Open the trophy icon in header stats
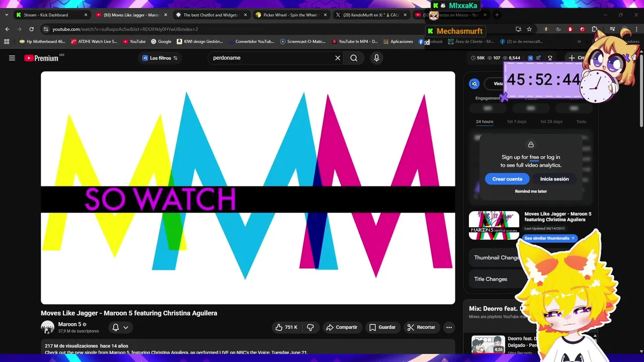The height and width of the screenshot is (362, 644). [x=550, y=58]
